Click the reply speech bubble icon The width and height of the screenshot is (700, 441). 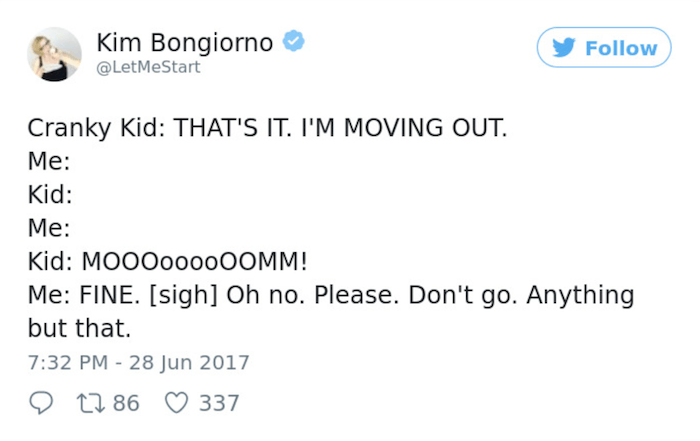click(x=43, y=403)
